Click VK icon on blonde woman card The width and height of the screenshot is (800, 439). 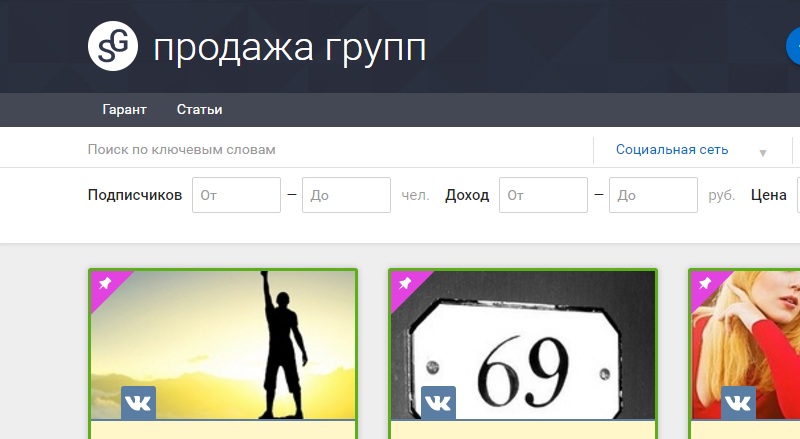pyautogui.click(x=738, y=403)
